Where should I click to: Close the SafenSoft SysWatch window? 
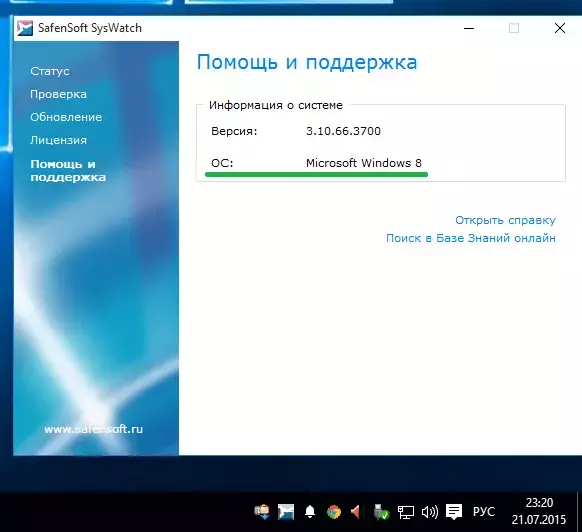click(x=560, y=28)
